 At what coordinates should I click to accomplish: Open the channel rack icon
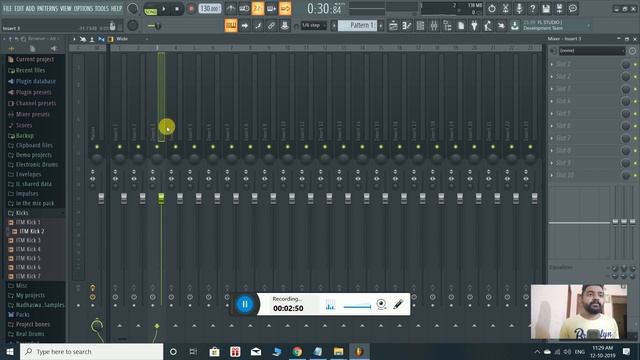[420, 26]
